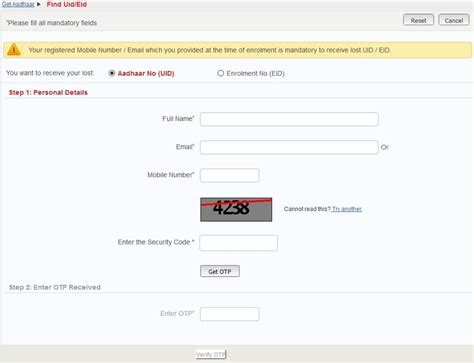The image size is (474, 363).
Task: Click the registered Mobile Number warning message text
Action: click(x=210, y=50)
